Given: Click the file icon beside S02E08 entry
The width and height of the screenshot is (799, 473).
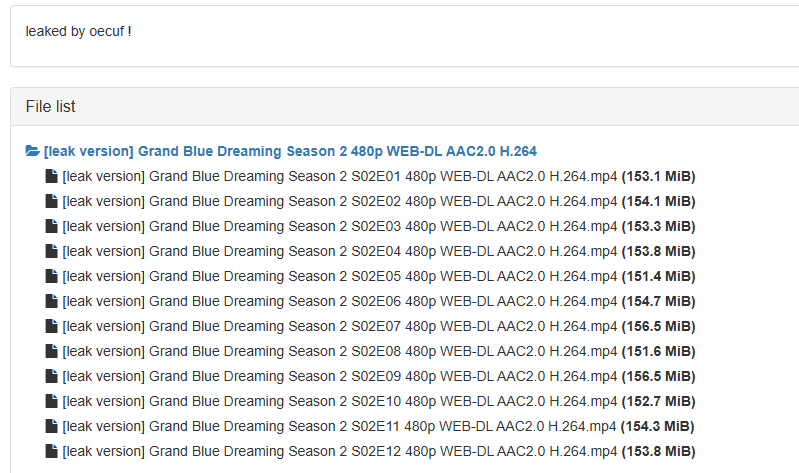Looking at the screenshot, I should point(51,351).
